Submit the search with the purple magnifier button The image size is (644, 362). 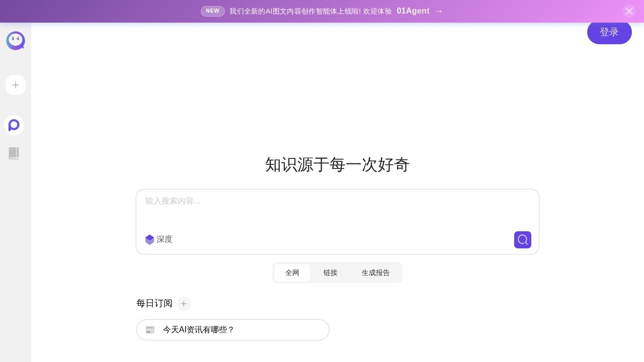pyautogui.click(x=522, y=240)
